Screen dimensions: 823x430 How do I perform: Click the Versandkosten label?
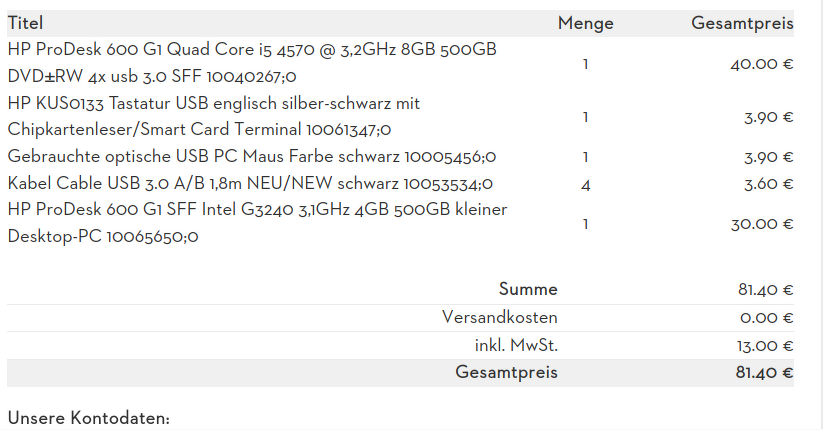tap(499, 318)
